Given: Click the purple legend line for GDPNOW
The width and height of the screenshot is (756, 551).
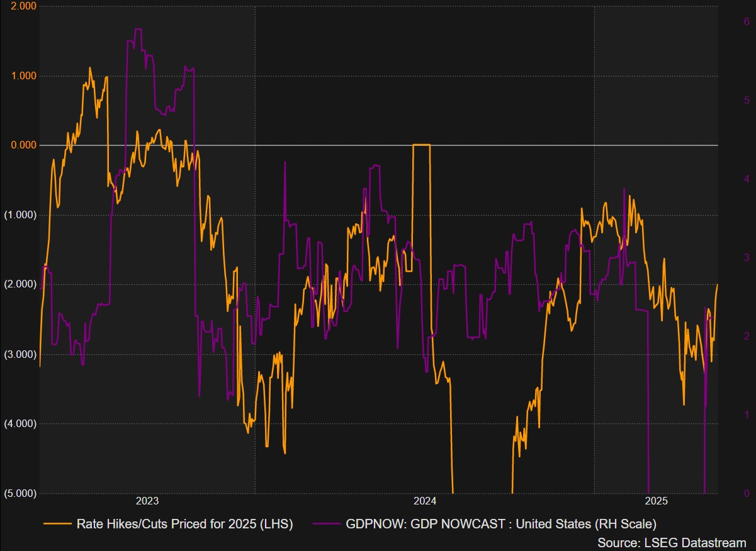Looking at the screenshot, I should [326, 523].
